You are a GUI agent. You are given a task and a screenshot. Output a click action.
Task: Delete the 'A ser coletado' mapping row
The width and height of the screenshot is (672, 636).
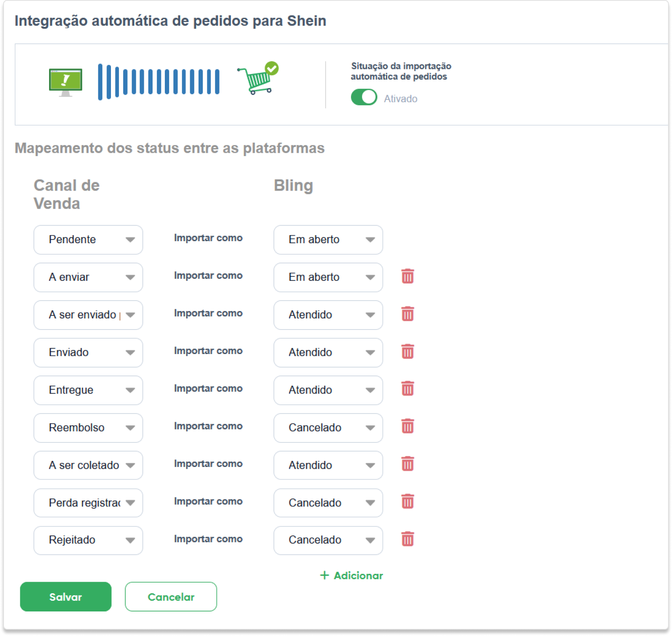[x=407, y=464]
